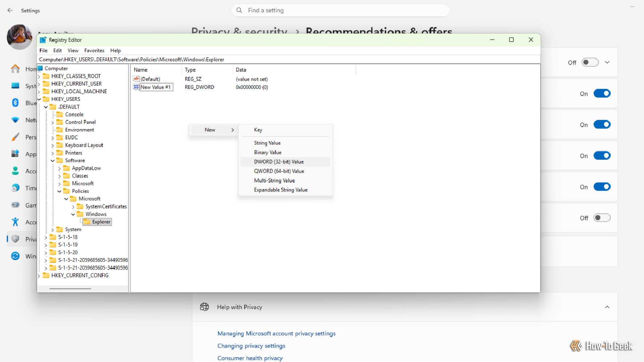Enable the bottom Off switch in Settings
This screenshot has width=644, height=362.
point(602,218)
